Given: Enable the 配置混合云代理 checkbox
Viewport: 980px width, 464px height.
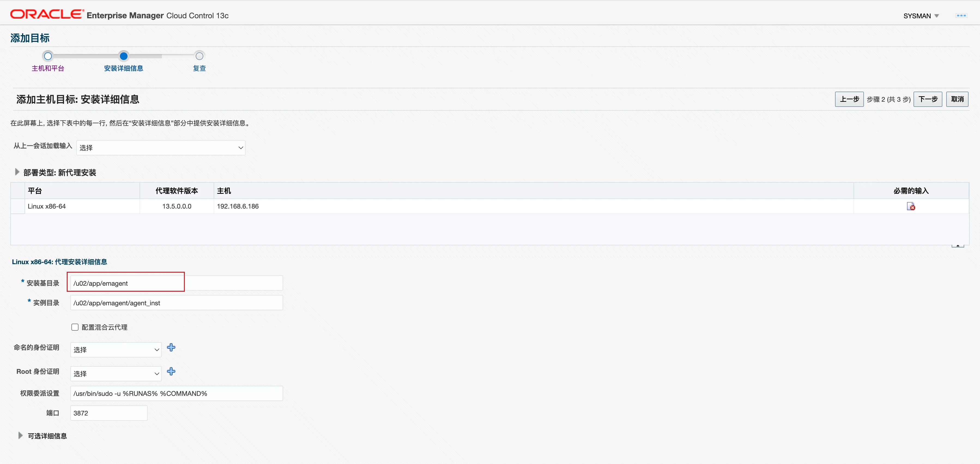Looking at the screenshot, I should 75,327.
